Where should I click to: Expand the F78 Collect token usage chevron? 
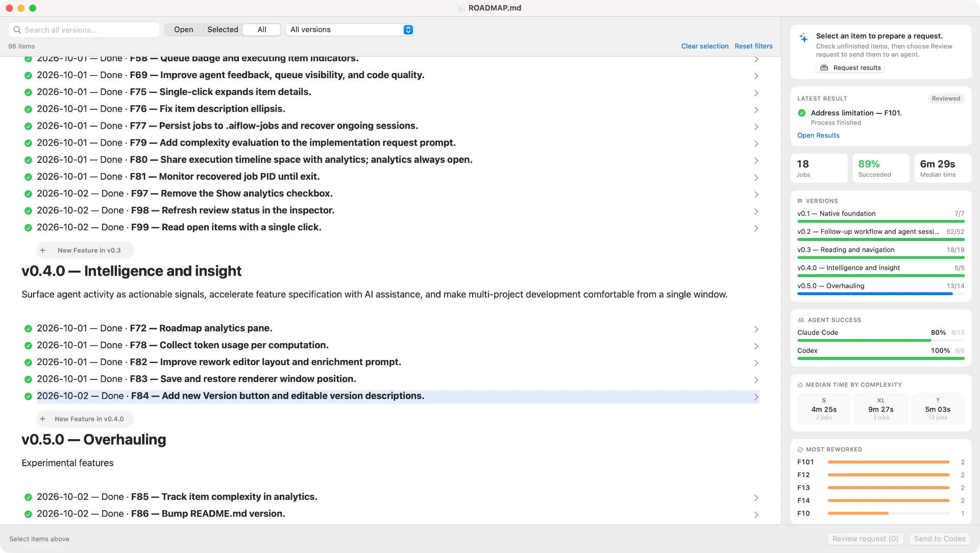(756, 346)
